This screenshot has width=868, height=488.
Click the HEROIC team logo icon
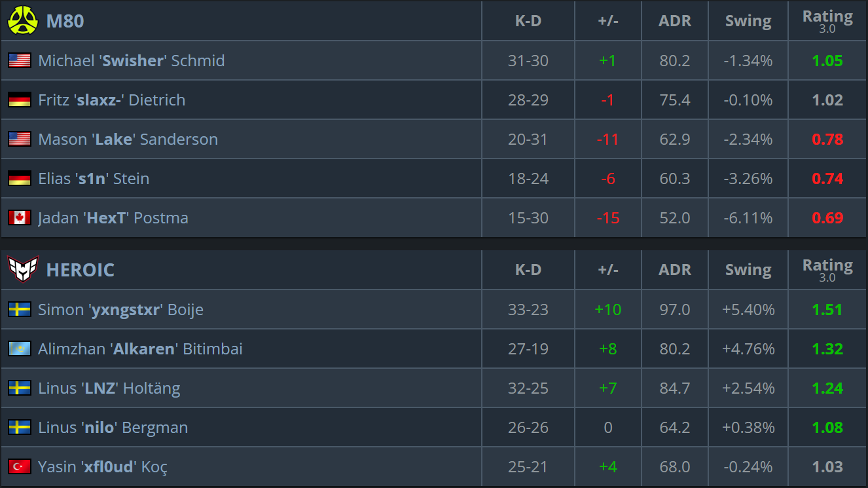[23, 269]
